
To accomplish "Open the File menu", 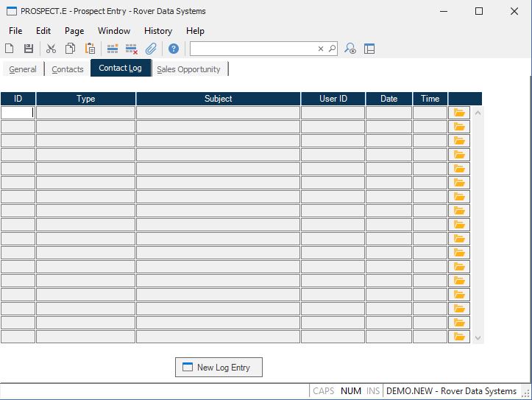I will coord(15,31).
